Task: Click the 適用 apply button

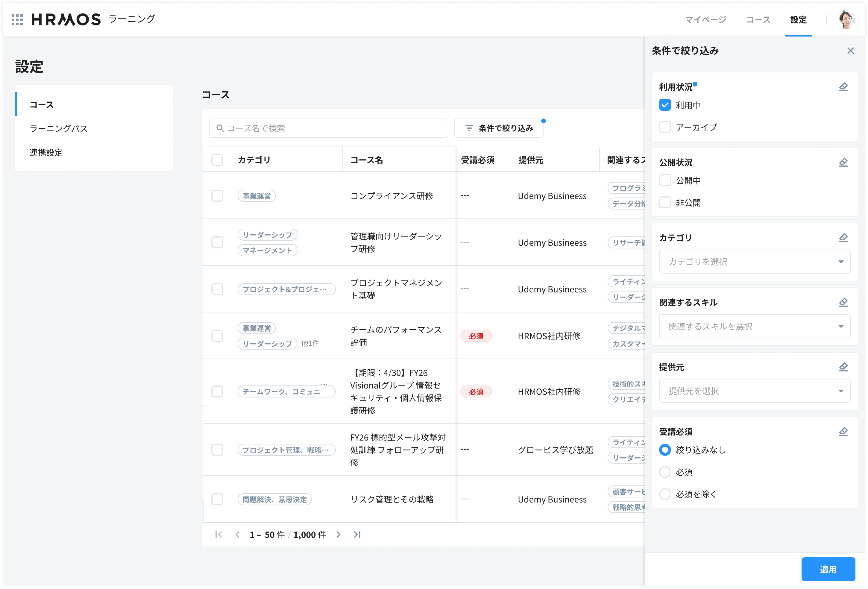Action: [x=828, y=569]
